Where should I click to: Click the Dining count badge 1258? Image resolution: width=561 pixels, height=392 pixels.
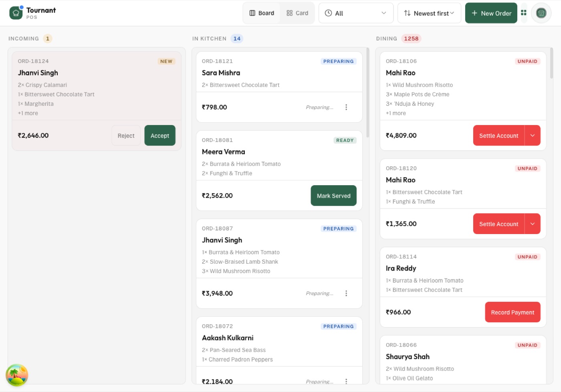tap(411, 38)
